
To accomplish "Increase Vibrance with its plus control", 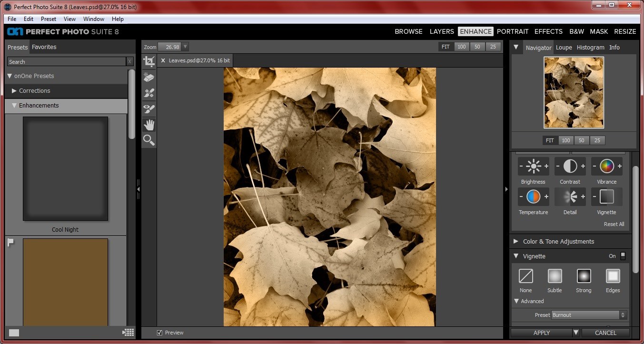I will click(619, 167).
